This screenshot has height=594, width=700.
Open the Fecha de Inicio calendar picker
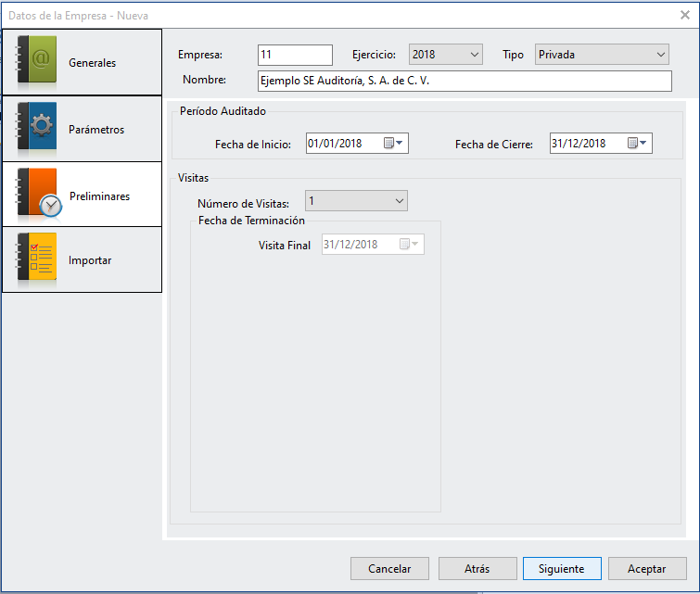[394, 144]
